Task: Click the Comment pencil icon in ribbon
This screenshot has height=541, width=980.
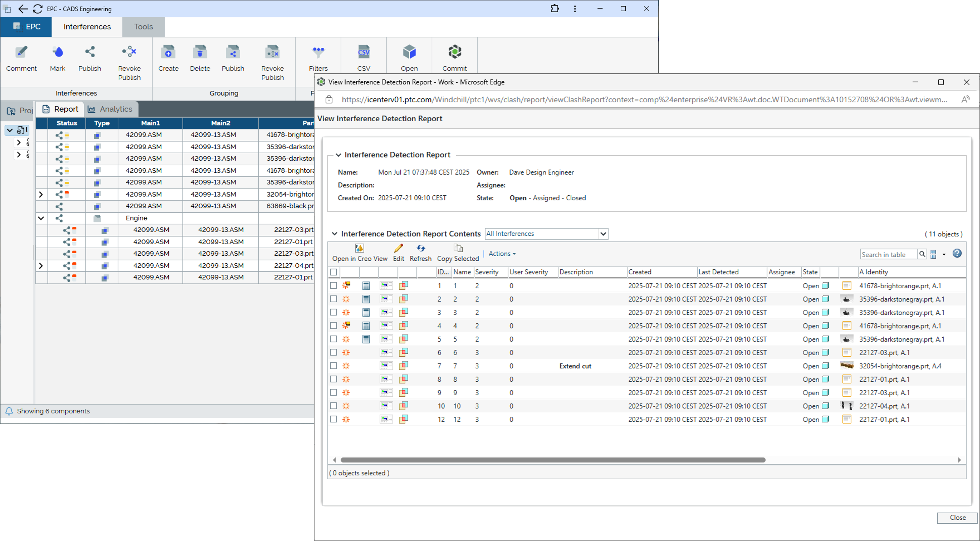Action: tap(21, 52)
